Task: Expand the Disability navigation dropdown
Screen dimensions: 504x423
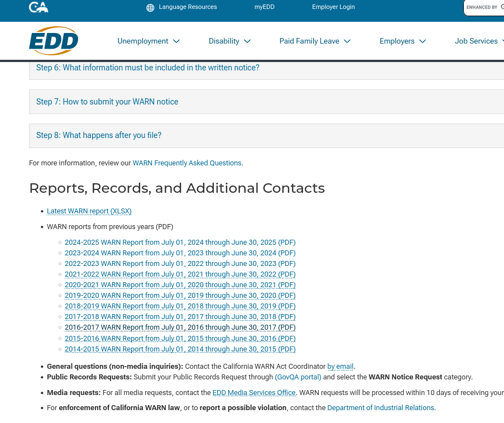Action: point(229,41)
